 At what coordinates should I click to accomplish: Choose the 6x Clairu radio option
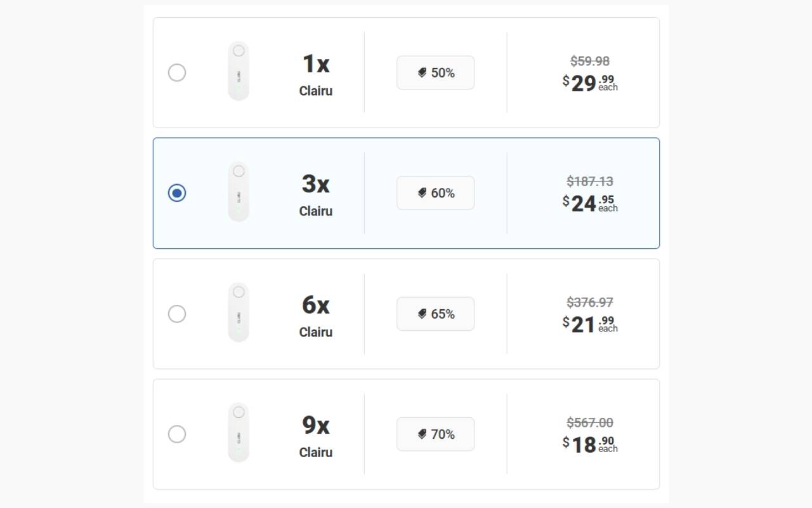[x=177, y=314]
